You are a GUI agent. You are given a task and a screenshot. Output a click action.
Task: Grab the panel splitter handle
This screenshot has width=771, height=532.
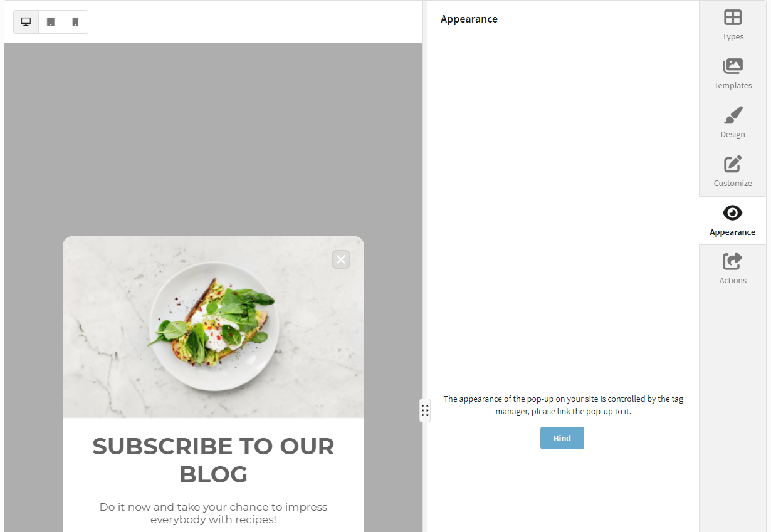click(x=425, y=410)
